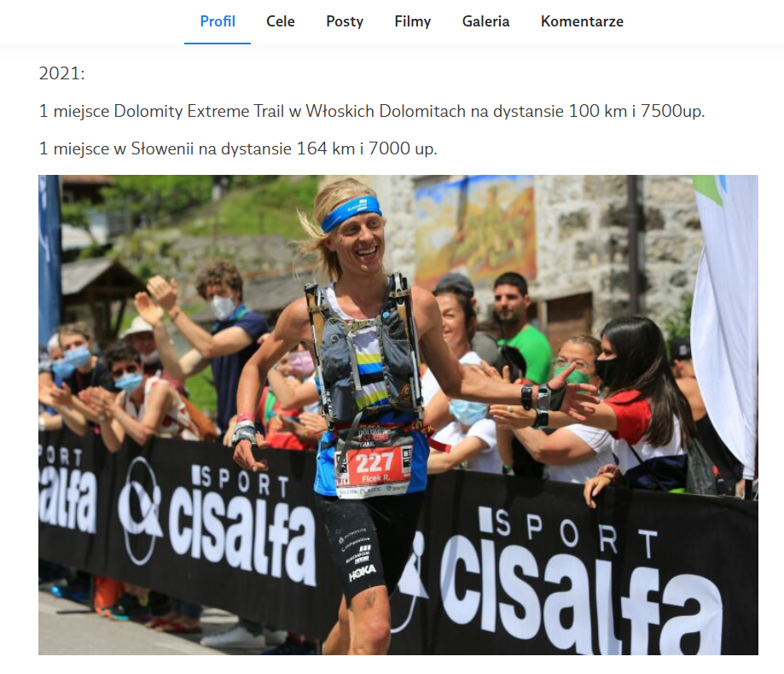The height and width of the screenshot is (674, 784).
Task: Click the 2021: heading text
Action: tap(62, 73)
